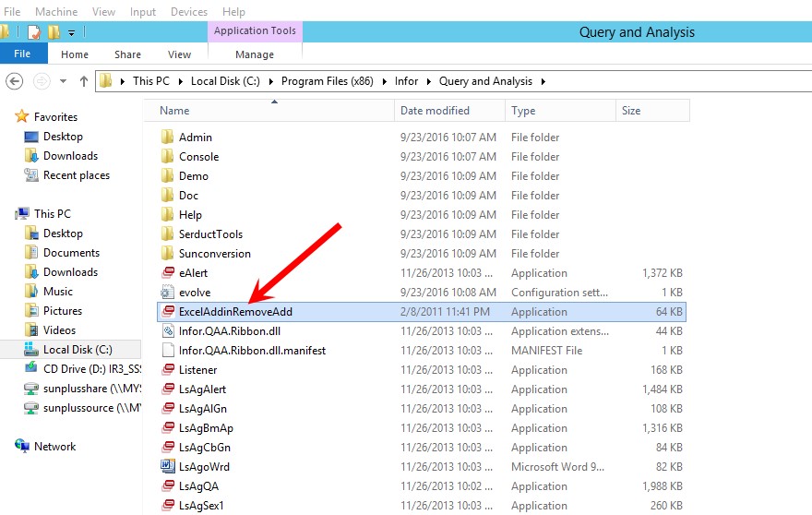Select the Listener application icon

click(168, 369)
